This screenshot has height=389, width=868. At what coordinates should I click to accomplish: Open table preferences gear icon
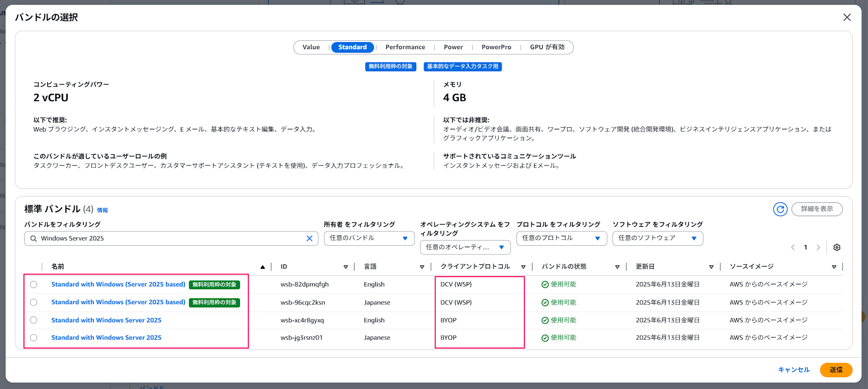(x=837, y=247)
